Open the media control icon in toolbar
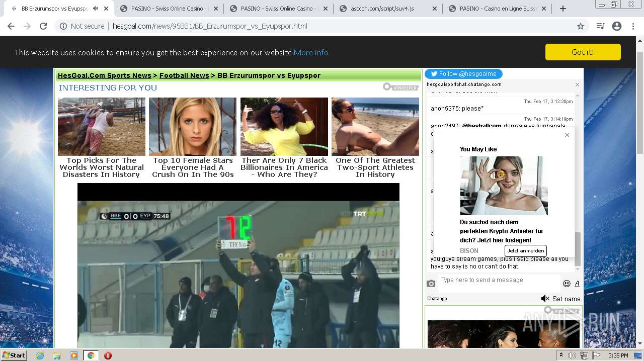Image resolution: width=644 pixels, height=362 pixels. click(600, 26)
